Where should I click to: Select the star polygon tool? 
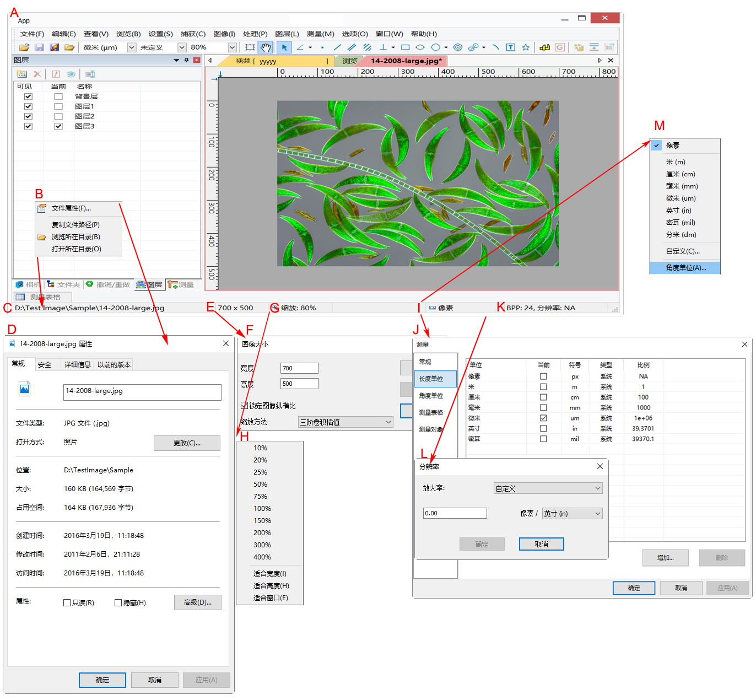tap(526, 47)
